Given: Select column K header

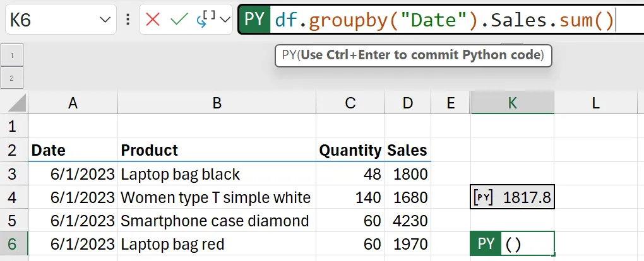Looking at the screenshot, I should (x=512, y=103).
